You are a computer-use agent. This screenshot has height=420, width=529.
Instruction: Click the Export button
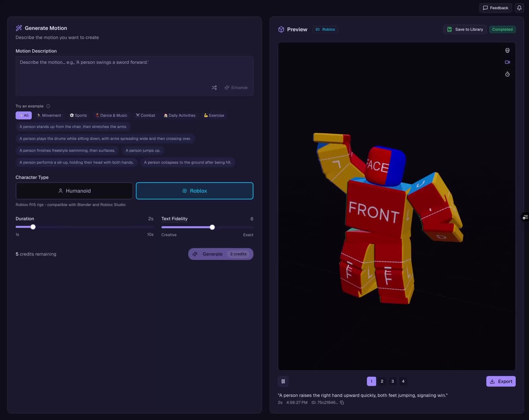point(501,381)
